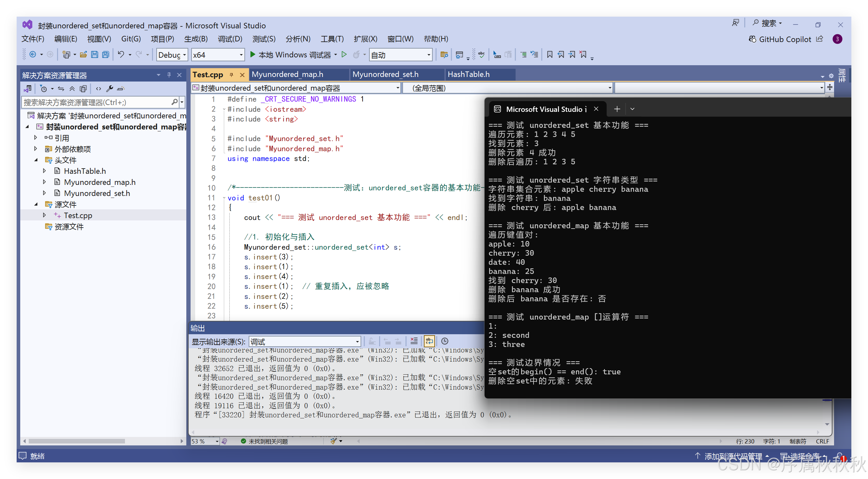Click the toggle bookmark icon in toolbar
Screen dimensions: 868x479
coord(550,54)
